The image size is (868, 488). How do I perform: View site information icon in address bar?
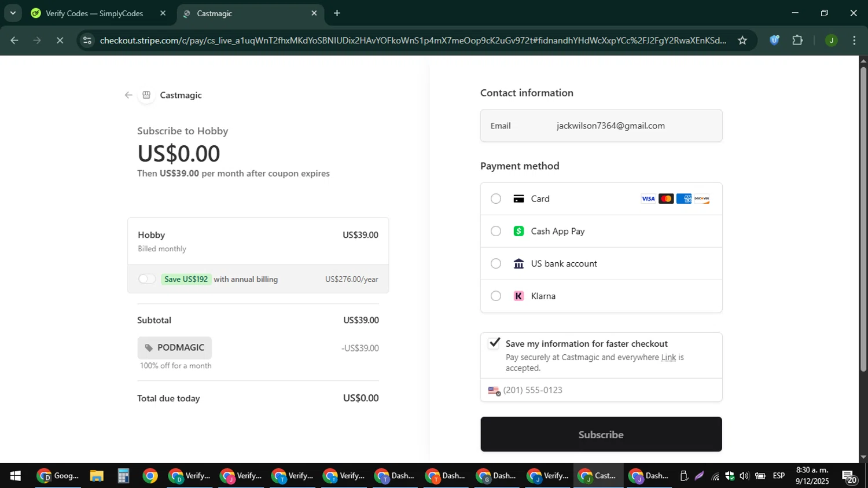pos(87,40)
